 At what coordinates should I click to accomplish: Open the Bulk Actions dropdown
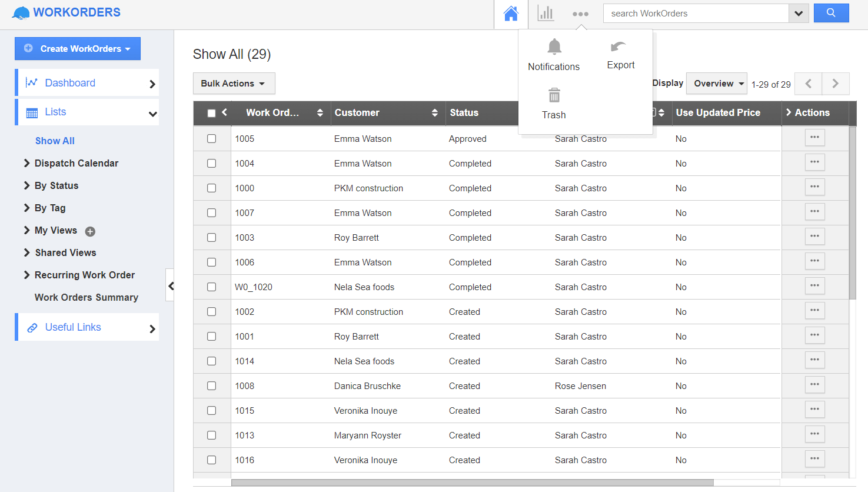coord(234,83)
